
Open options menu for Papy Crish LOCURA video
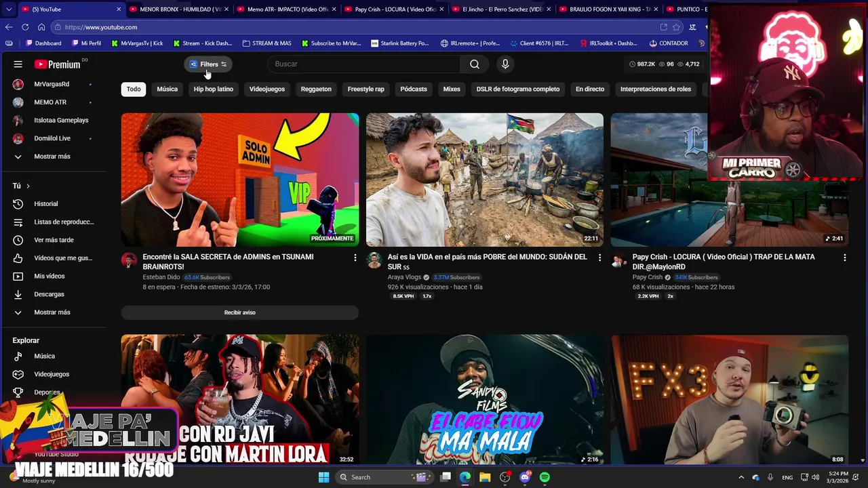(844, 258)
